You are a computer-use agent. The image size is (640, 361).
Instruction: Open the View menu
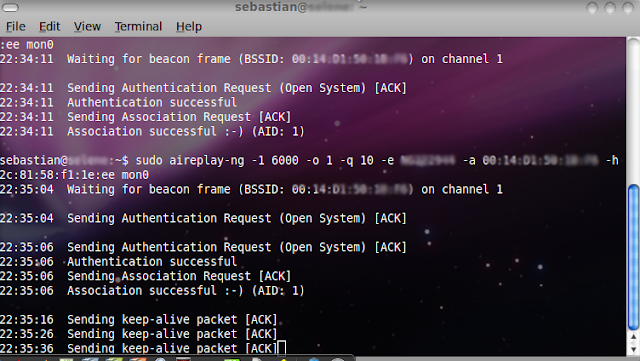(x=87, y=27)
